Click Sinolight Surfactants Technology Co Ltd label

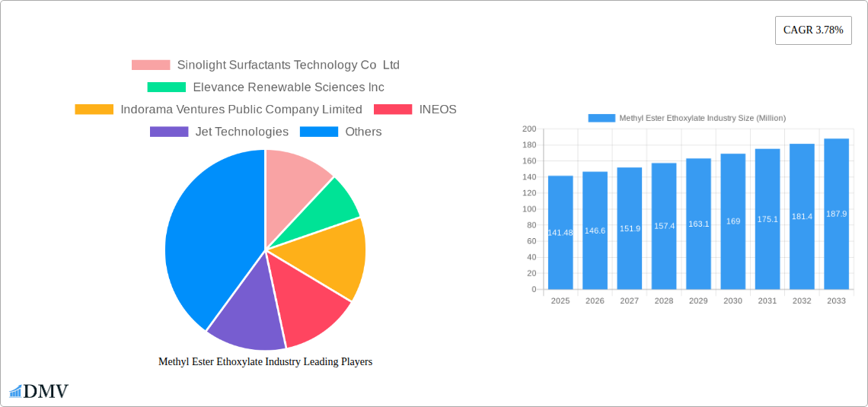coord(289,65)
